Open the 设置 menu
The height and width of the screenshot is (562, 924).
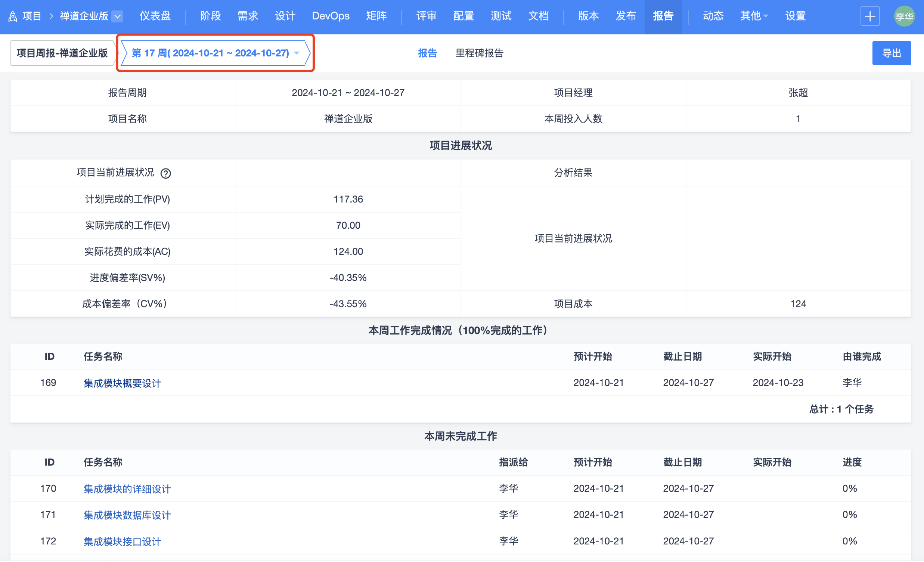click(x=796, y=16)
